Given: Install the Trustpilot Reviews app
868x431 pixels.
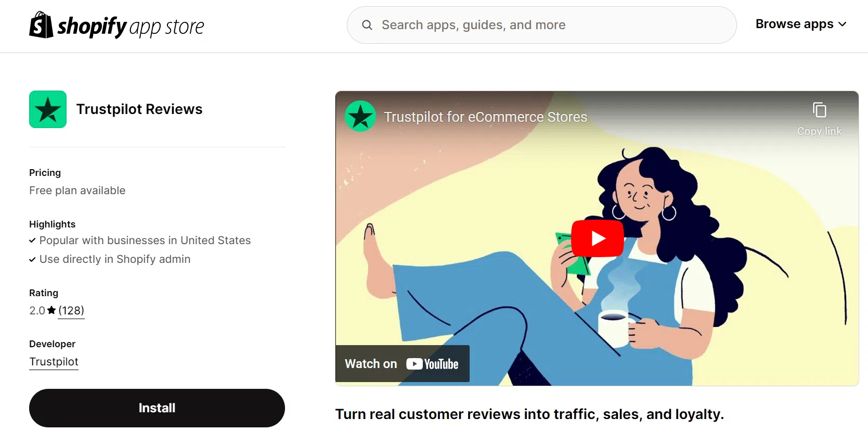Looking at the screenshot, I should tap(157, 408).
